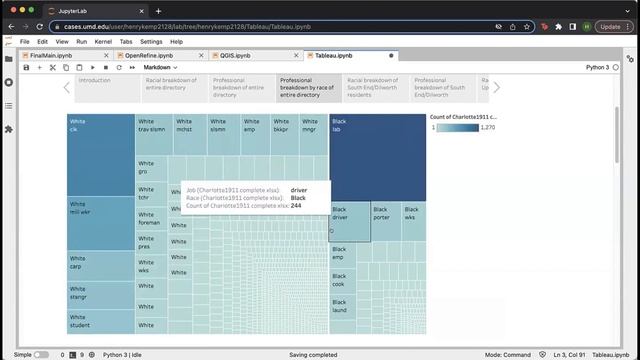
Task: Click Python 3 | Idle status text
Action: click(x=122, y=355)
